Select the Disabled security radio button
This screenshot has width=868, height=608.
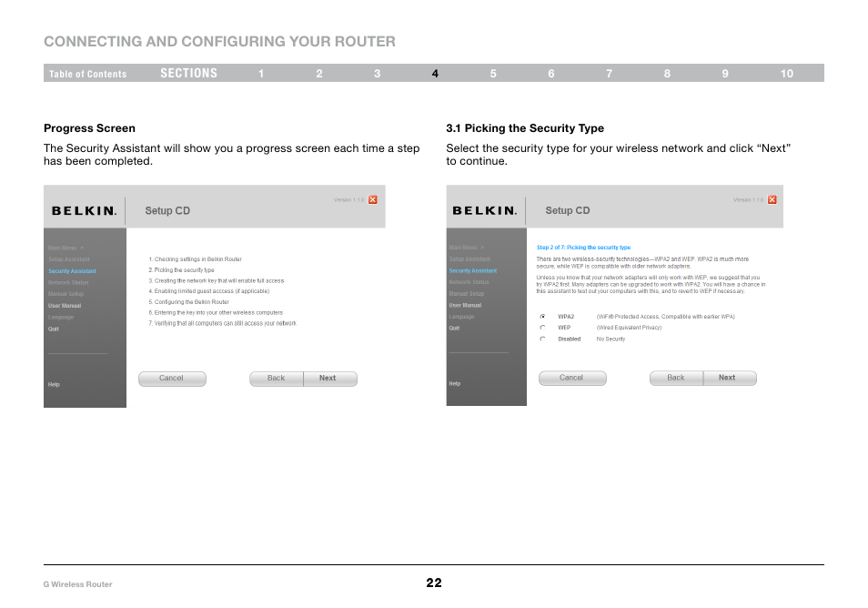coord(542,339)
